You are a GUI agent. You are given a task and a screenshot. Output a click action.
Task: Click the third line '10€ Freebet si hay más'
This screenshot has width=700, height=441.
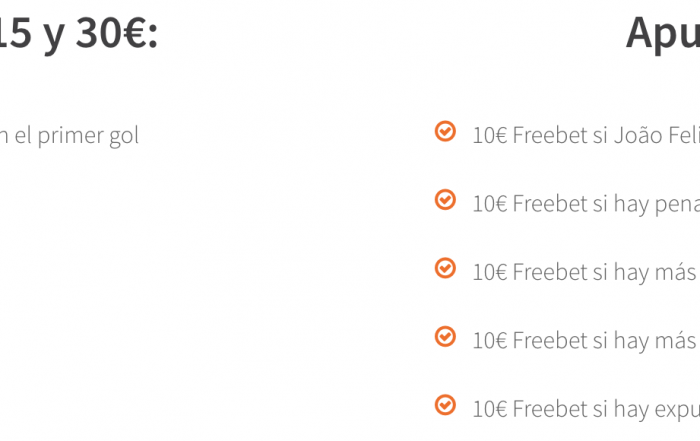pos(586,272)
